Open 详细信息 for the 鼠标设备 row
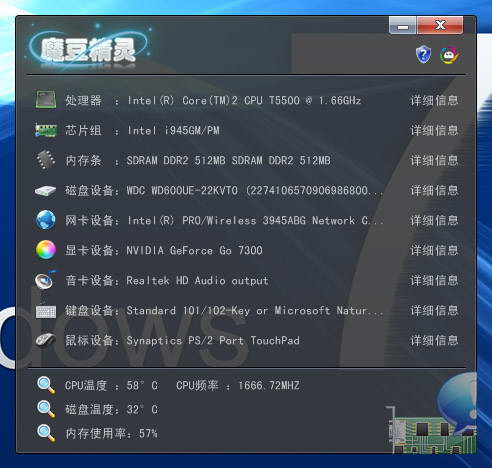This screenshot has width=492, height=468. pos(434,340)
